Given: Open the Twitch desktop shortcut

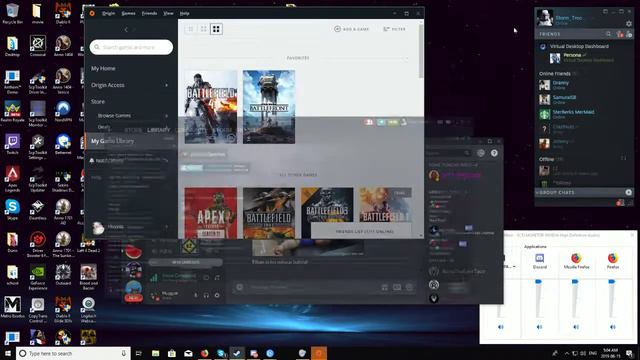Looking at the screenshot, I should [12, 144].
